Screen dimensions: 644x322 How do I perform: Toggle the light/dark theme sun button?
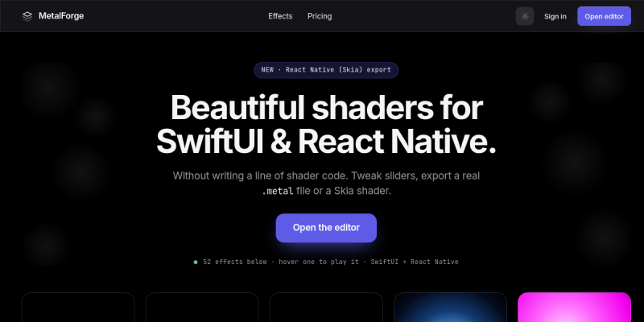pos(525,16)
